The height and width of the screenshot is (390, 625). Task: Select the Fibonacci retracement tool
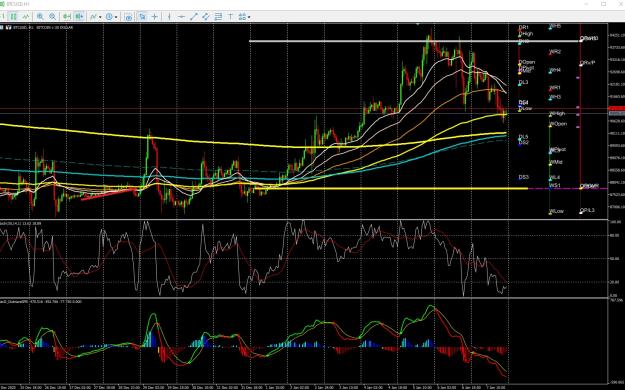[x=218, y=17]
